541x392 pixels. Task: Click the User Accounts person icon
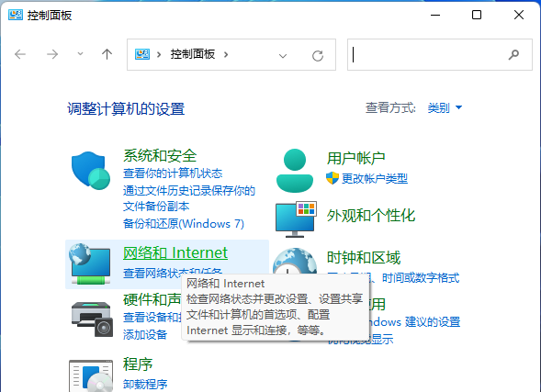[x=295, y=171]
